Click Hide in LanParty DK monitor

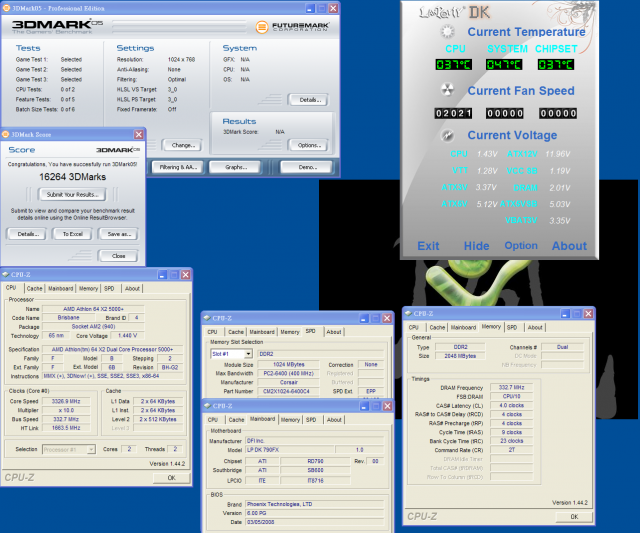476,246
